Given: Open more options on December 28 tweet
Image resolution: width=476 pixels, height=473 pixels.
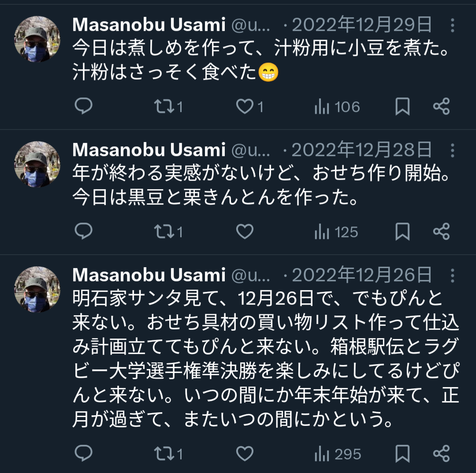Looking at the screenshot, I should point(452,150).
